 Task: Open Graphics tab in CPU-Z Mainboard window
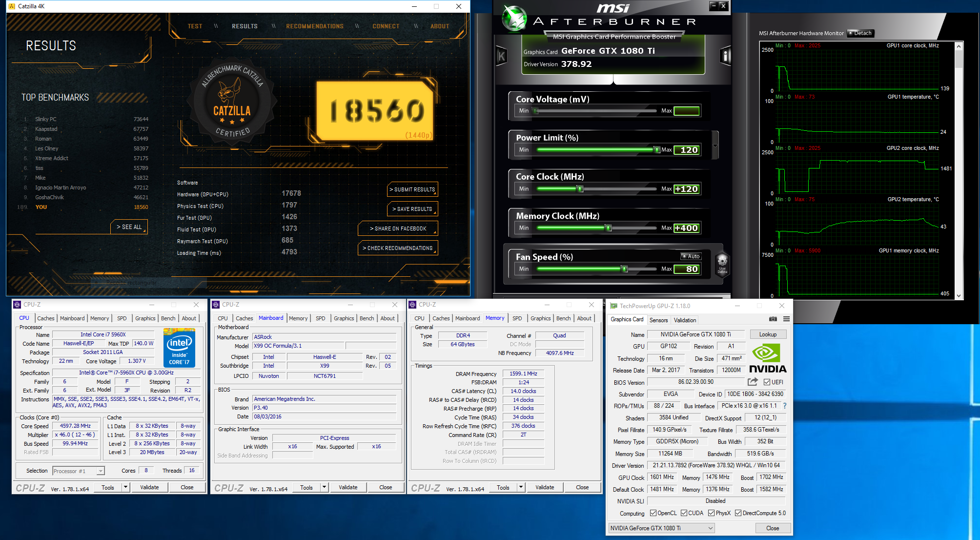coord(344,318)
